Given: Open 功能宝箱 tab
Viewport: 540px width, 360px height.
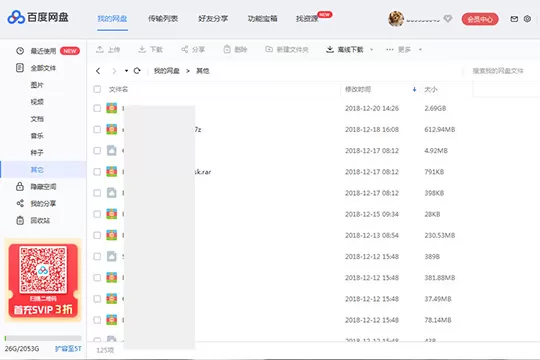Looking at the screenshot, I should 262,19.
